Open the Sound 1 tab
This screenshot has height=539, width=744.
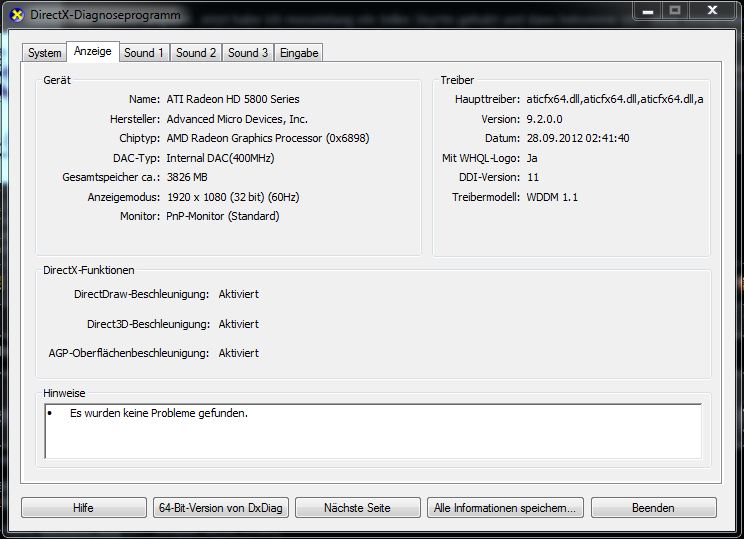(144, 53)
